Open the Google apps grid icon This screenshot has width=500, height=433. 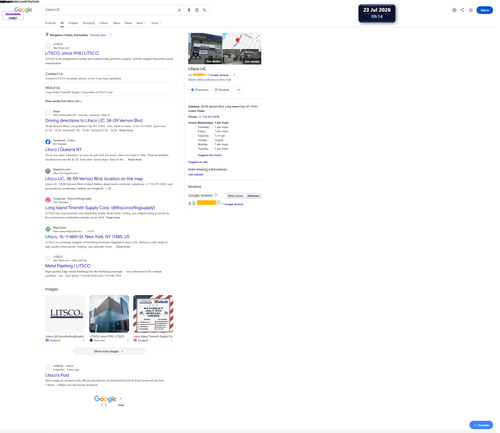tap(471, 10)
